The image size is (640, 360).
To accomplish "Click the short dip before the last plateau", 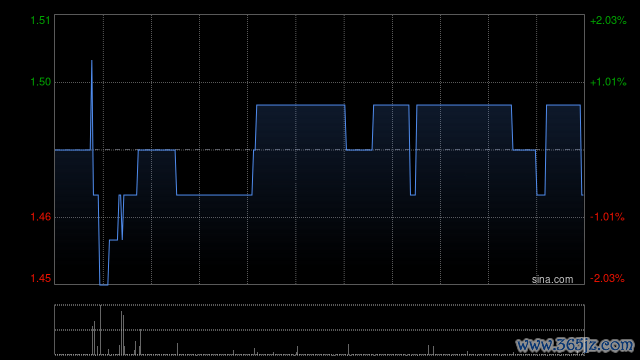I will tap(541, 195).
